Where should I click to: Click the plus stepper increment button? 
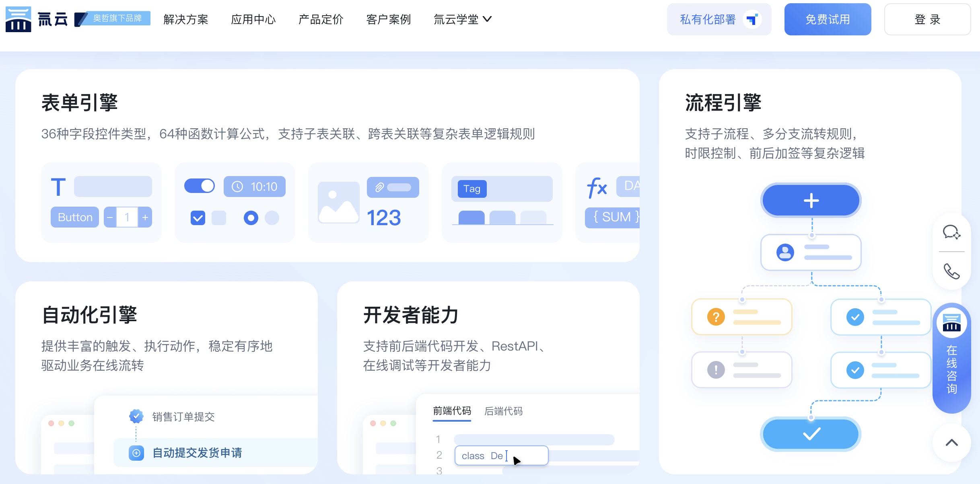(145, 217)
